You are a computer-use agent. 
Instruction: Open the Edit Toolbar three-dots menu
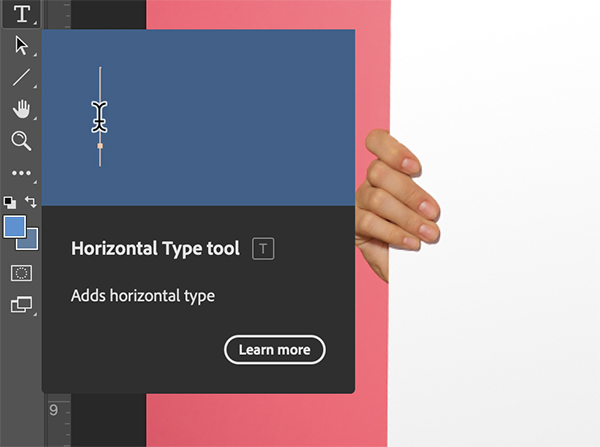coord(21,173)
